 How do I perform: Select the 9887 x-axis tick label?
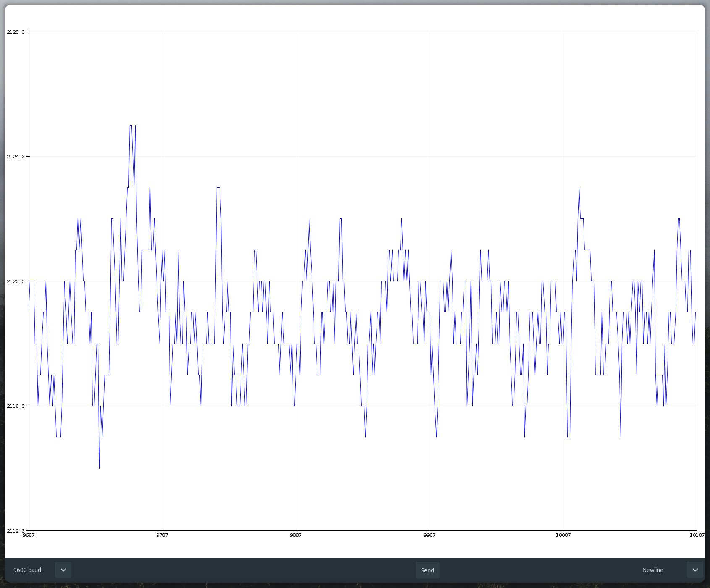(x=296, y=535)
